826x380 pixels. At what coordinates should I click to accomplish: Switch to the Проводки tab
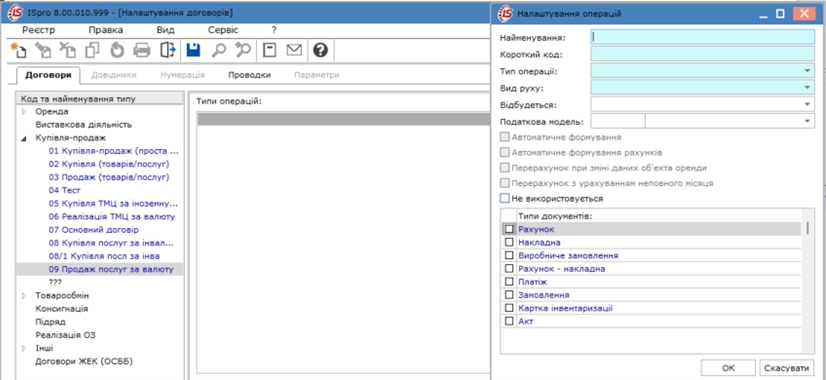pyautogui.click(x=250, y=75)
